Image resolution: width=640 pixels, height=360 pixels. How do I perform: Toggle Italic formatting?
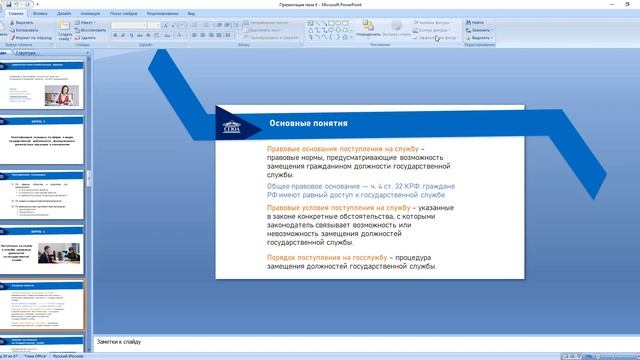point(123,36)
